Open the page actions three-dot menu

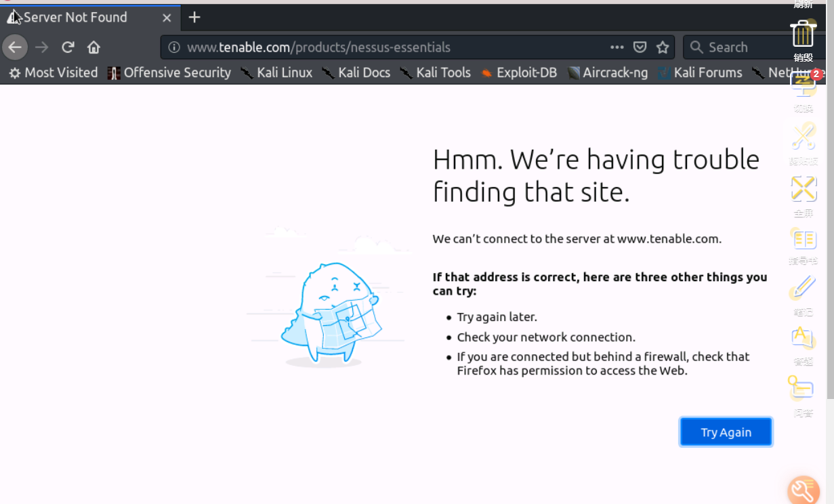click(x=617, y=47)
